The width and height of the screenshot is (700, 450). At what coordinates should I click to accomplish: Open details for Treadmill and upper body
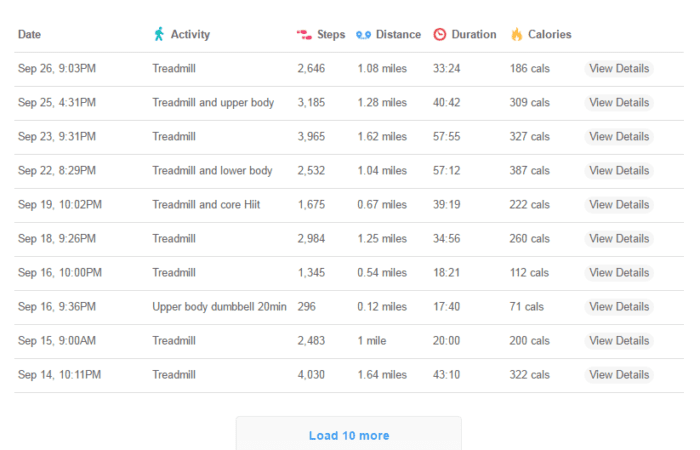coord(619,102)
